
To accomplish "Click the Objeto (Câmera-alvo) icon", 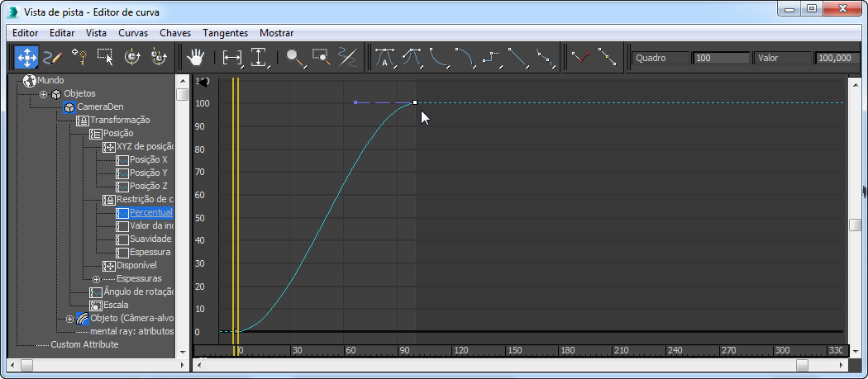I will pyautogui.click(x=83, y=318).
